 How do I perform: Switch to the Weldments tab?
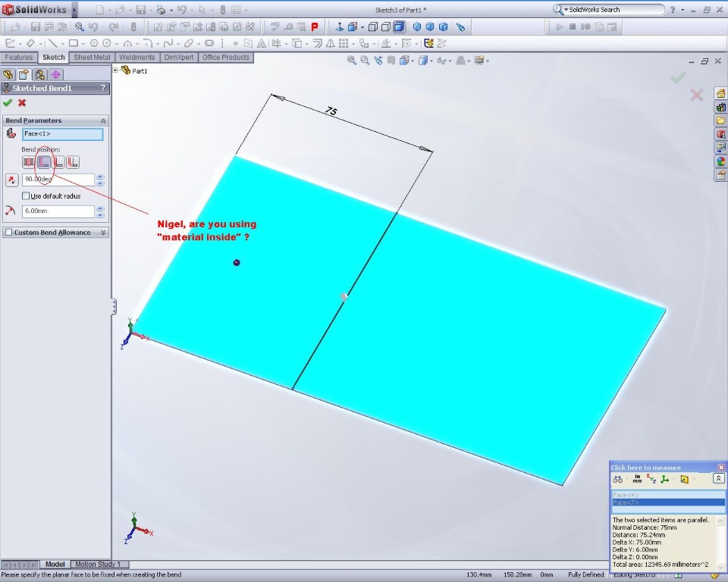[x=137, y=58]
